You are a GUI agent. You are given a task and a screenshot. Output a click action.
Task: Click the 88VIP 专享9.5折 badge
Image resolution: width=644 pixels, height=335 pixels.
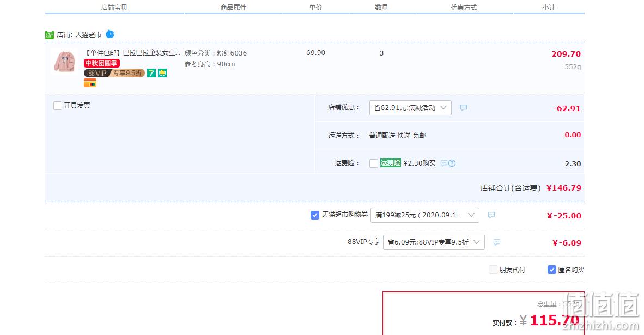coord(114,73)
